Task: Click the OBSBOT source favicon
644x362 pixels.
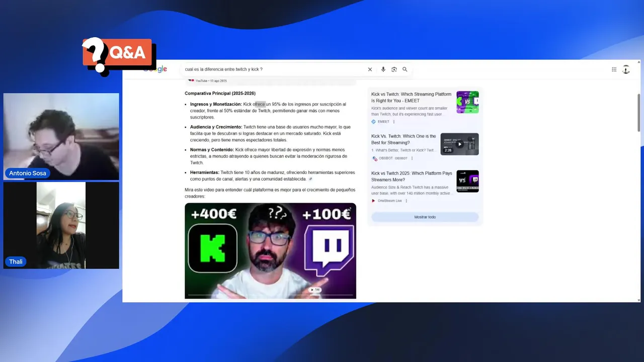Action: click(374, 158)
